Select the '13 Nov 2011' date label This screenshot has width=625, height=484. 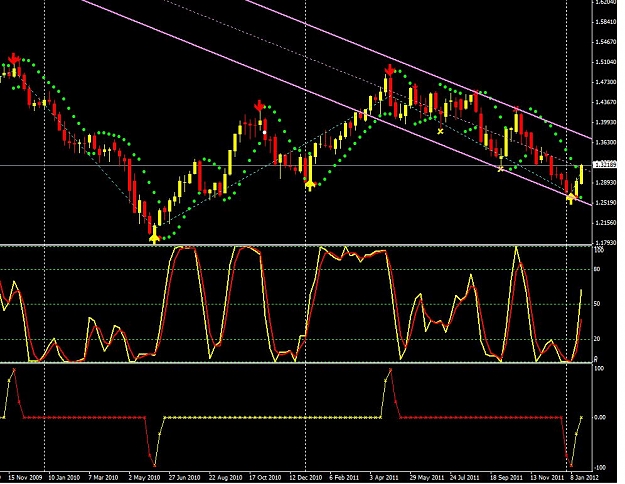548,477
